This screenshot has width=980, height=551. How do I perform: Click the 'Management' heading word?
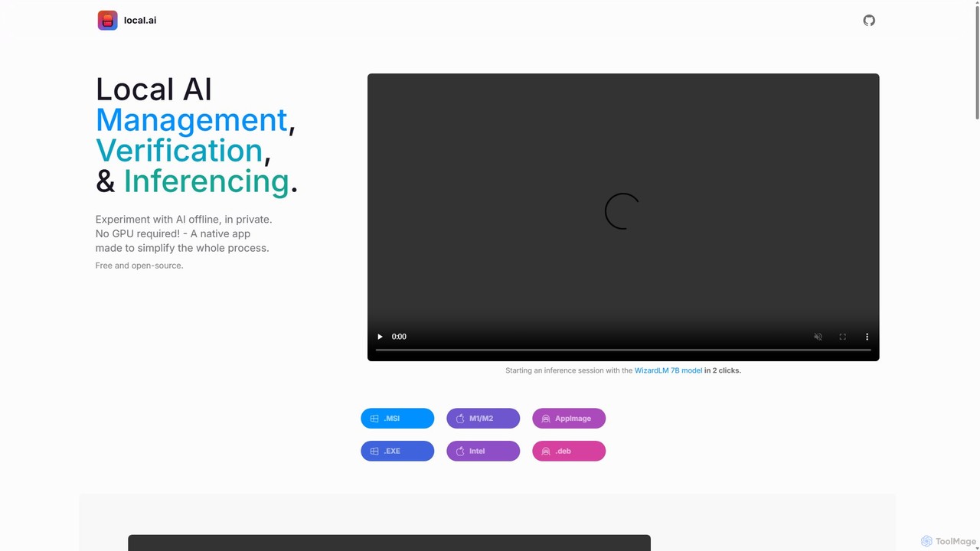click(191, 120)
